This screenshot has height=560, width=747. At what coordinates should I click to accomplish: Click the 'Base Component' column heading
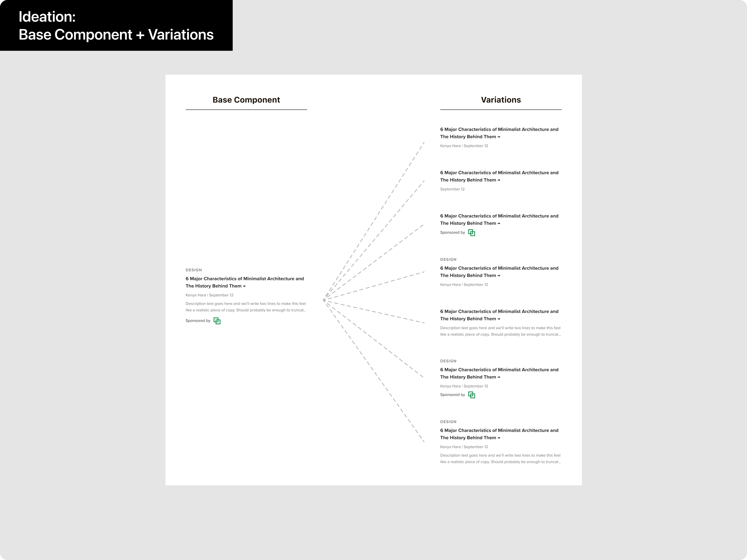tap(246, 100)
